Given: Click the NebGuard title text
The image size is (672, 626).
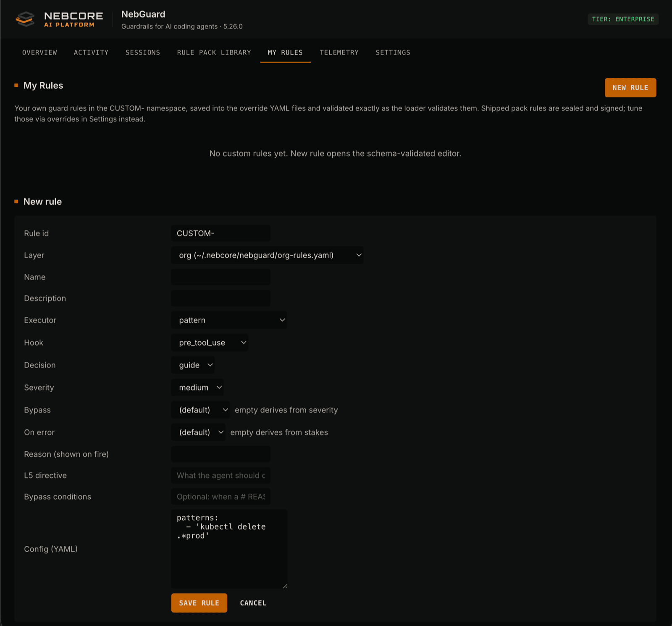Looking at the screenshot, I should point(143,14).
